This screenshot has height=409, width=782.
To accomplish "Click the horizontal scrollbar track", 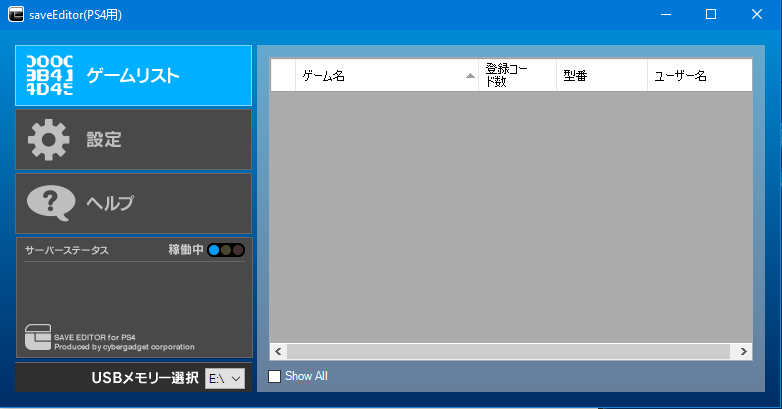I will (508, 352).
